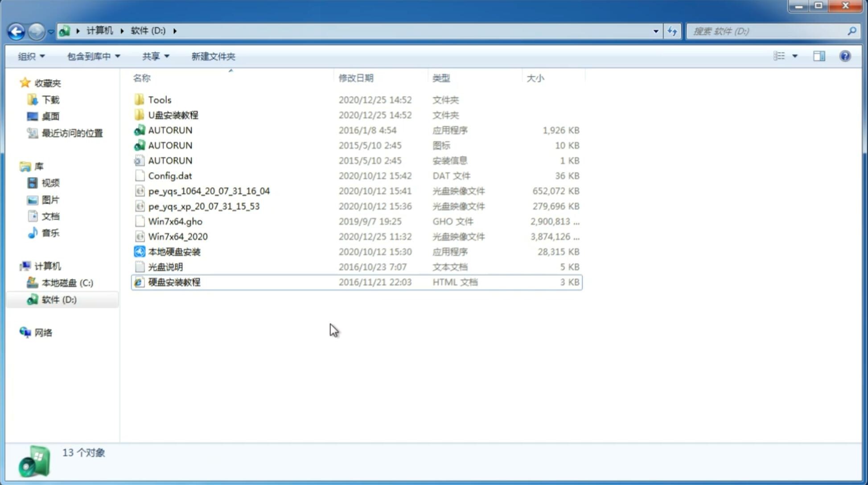The height and width of the screenshot is (485, 868).
Task: Open the Tools folder
Action: (159, 99)
